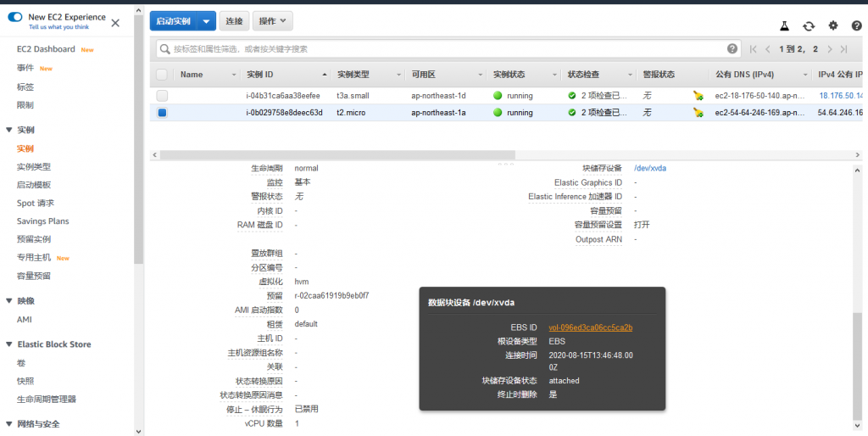
Task: Click the flask experiments icon
Action: pos(784,26)
